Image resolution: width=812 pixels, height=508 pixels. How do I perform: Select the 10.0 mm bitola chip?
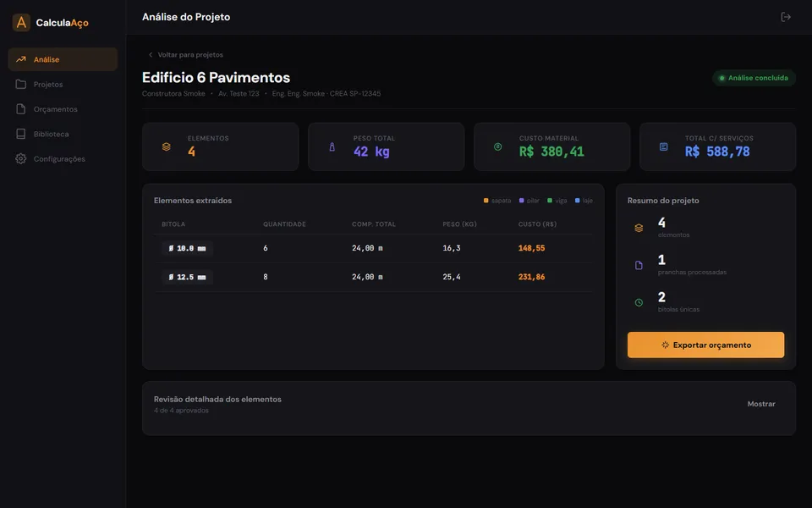pos(187,248)
